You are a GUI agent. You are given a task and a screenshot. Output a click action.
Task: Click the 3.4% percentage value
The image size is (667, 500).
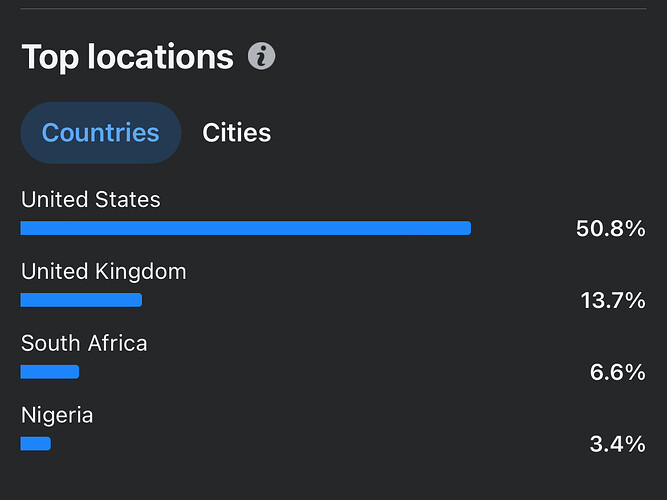(x=617, y=444)
